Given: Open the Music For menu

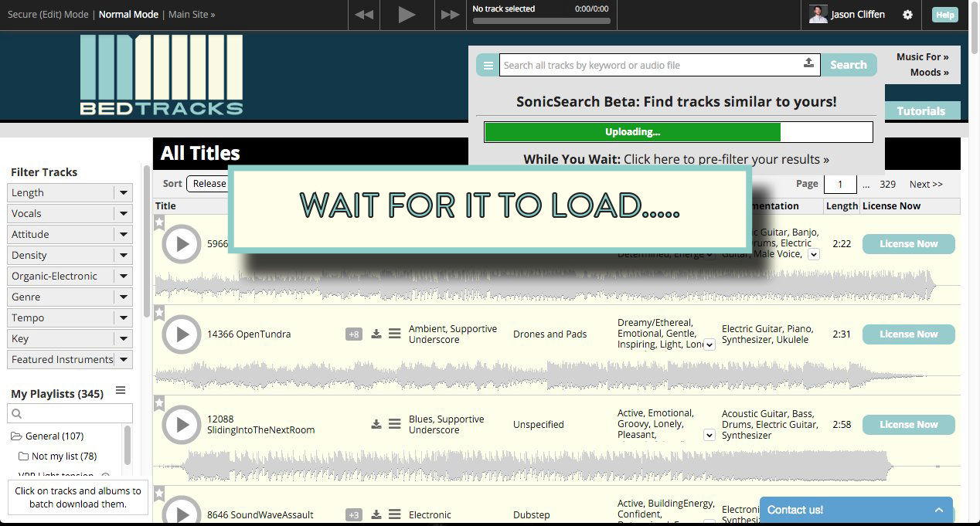Looking at the screenshot, I should click(922, 57).
